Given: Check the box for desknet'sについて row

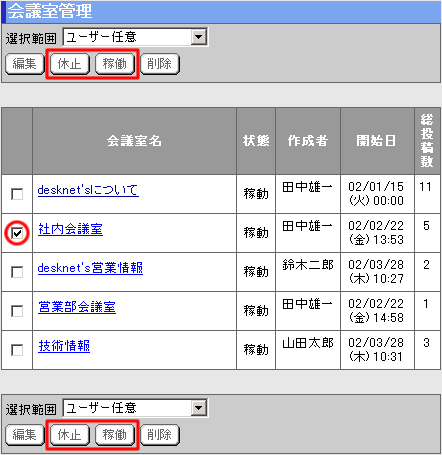Looking at the screenshot, I should coord(17,194).
